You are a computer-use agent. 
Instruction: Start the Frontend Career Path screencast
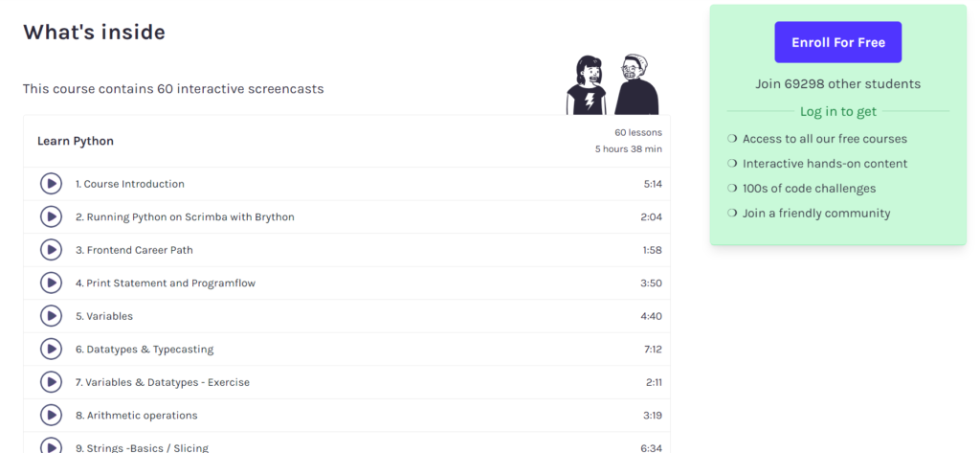(52, 250)
